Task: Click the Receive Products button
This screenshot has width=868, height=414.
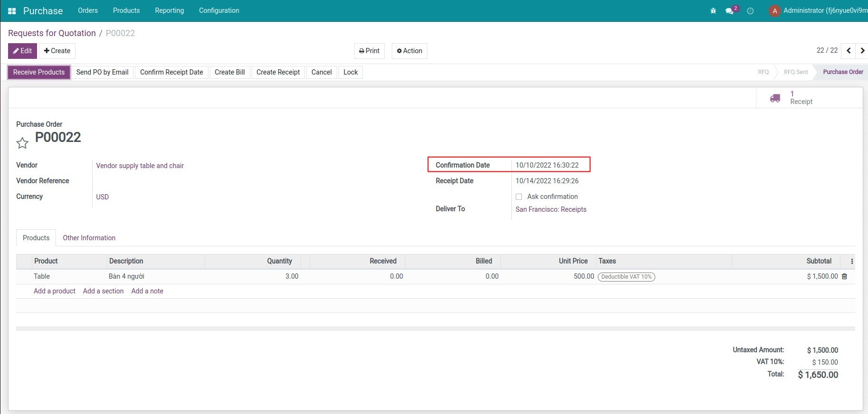Action: pyautogui.click(x=39, y=72)
